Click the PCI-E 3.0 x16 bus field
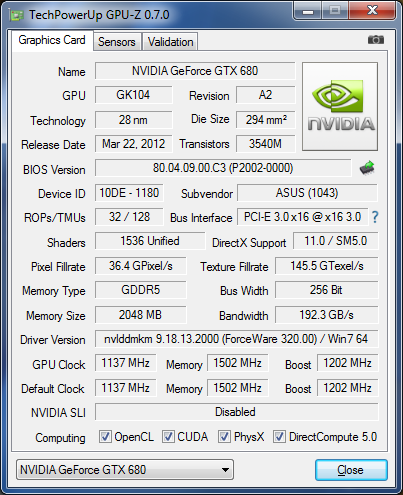Screen dimensions: 403x495 click(x=302, y=217)
